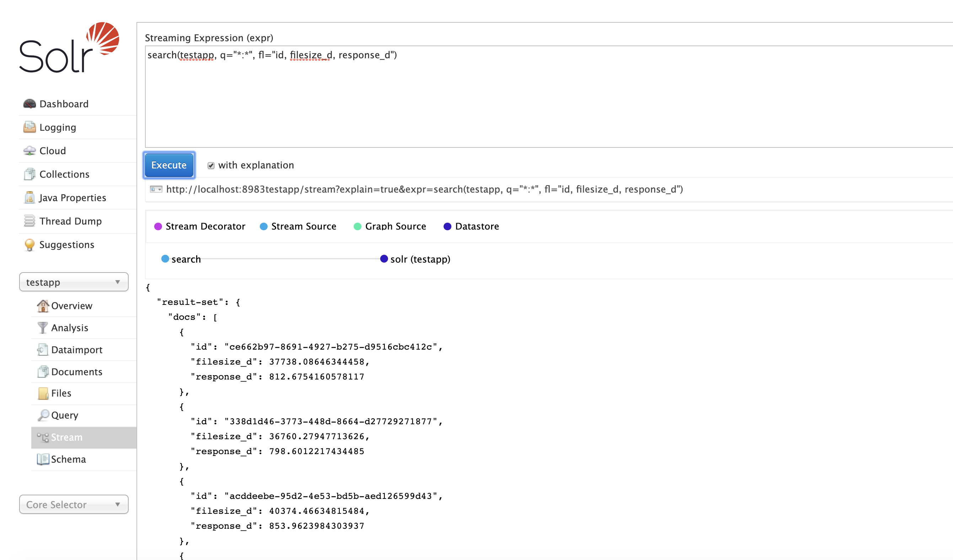The image size is (953, 560).
Task: Click the Analysis funnel icon
Action: 43,328
